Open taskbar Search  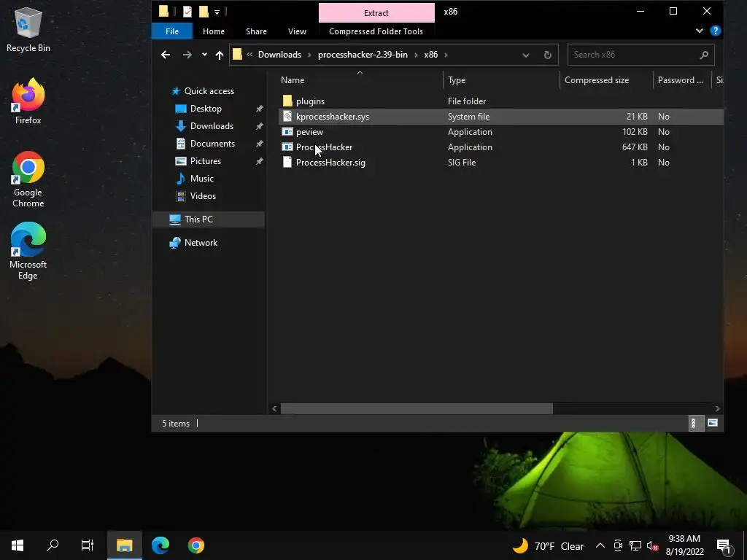coord(53,545)
